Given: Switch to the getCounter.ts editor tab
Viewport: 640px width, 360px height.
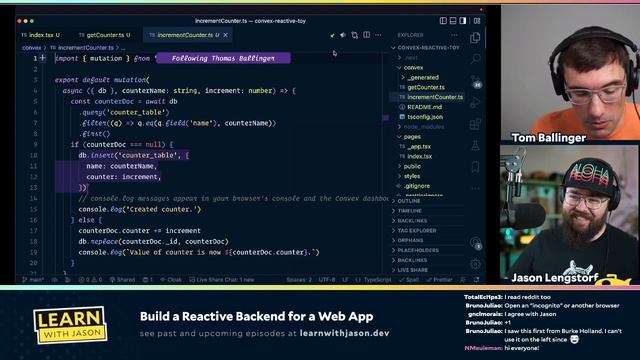Looking at the screenshot, I should pyautogui.click(x=105, y=35).
